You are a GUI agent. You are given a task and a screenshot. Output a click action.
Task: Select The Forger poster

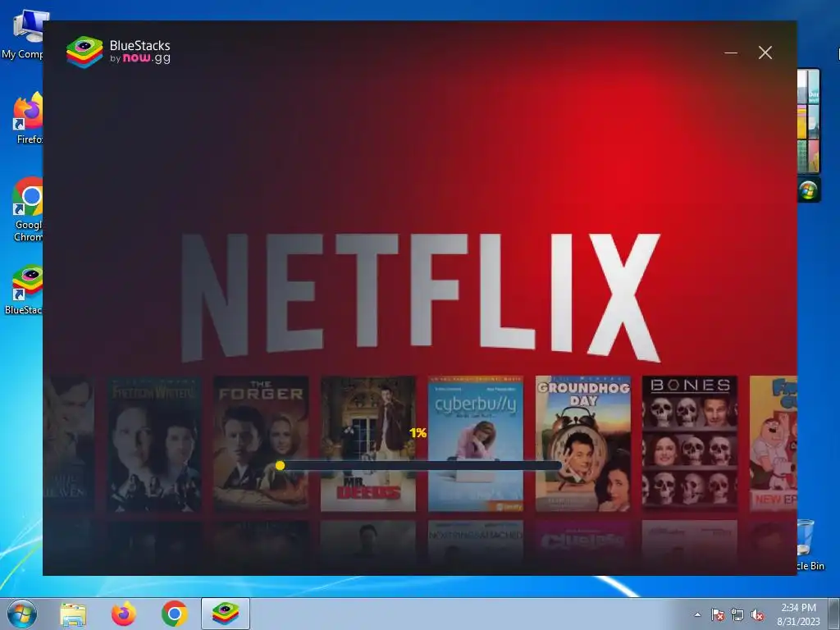(261, 444)
